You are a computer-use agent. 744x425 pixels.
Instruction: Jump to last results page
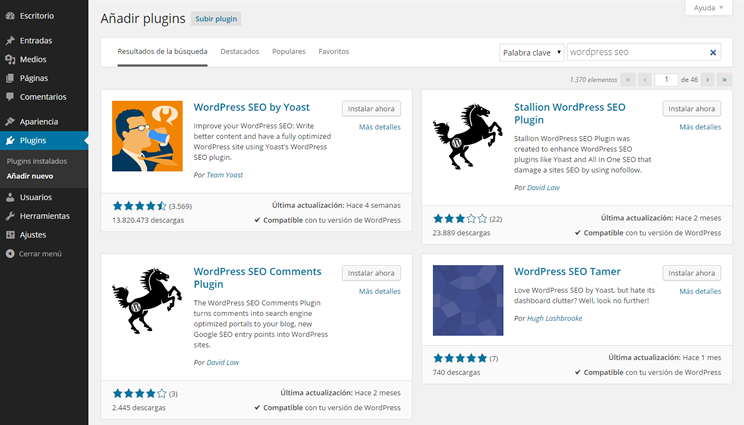coord(725,80)
